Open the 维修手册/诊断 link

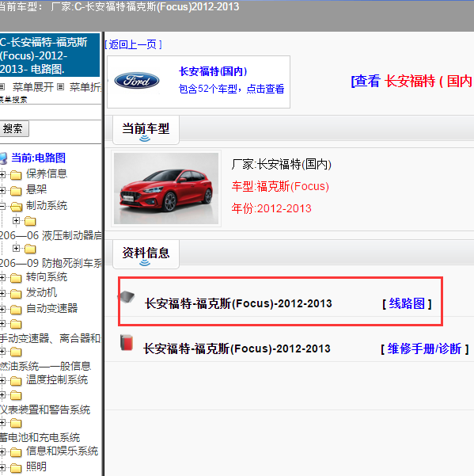(x=424, y=348)
